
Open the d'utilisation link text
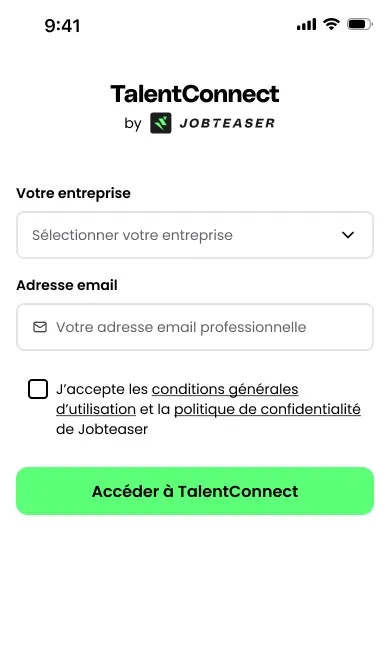[x=96, y=409]
